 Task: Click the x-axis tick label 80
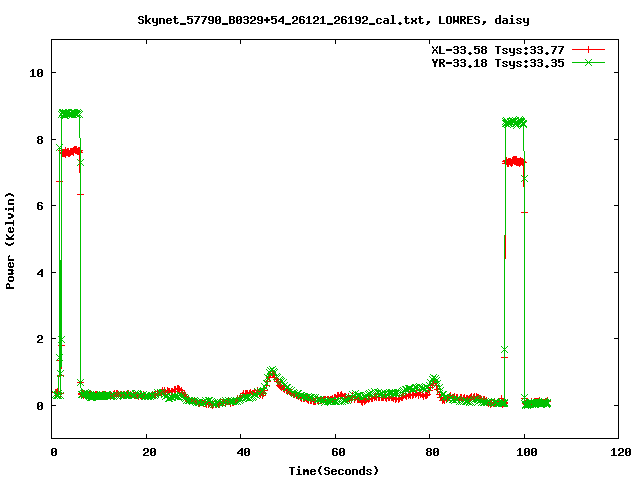point(432,452)
